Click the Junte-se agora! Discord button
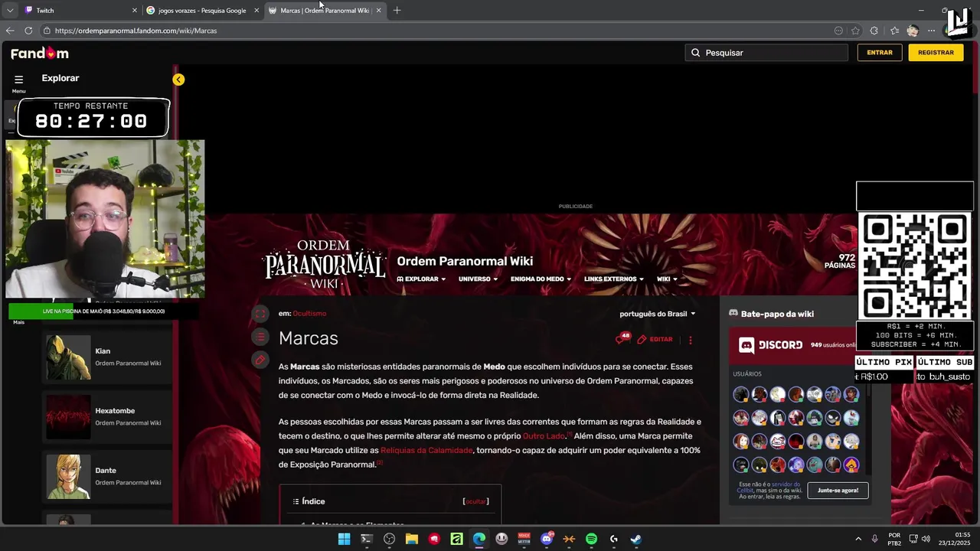Viewport: 980px width, 551px height. pyautogui.click(x=838, y=490)
